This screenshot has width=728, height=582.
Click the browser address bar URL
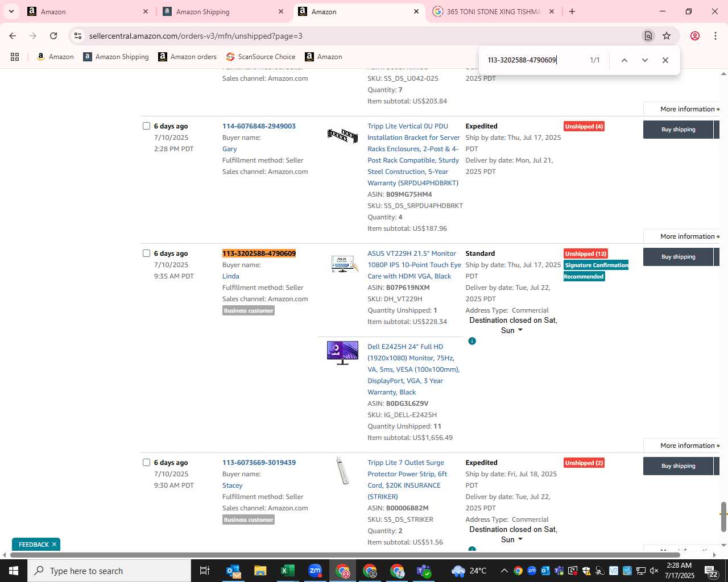coord(196,36)
